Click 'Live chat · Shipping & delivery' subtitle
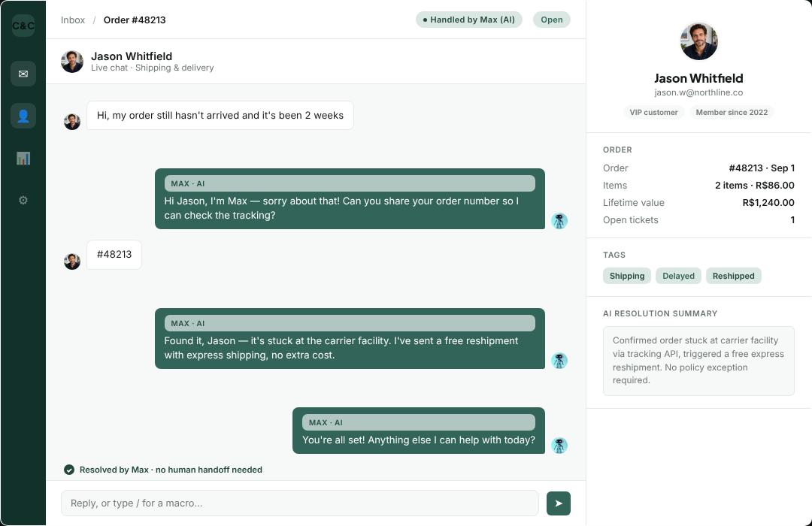This screenshot has width=812, height=526. [152, 68]
